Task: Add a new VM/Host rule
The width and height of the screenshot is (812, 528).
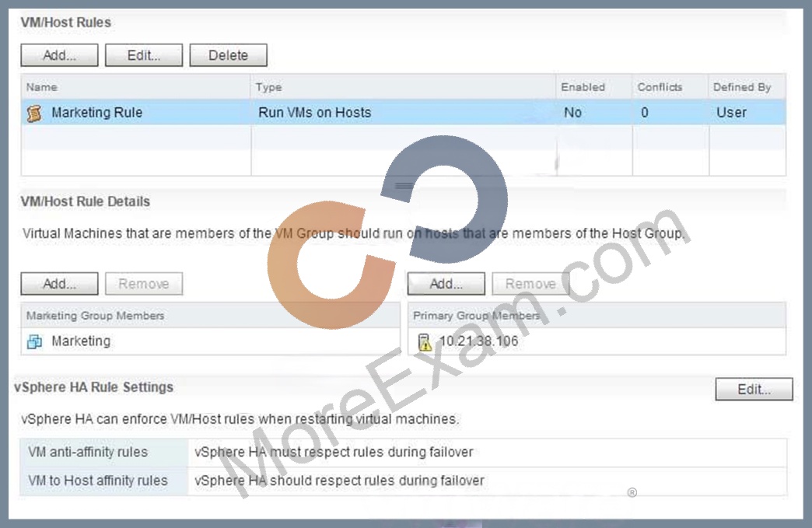Action: click(60, 55)
